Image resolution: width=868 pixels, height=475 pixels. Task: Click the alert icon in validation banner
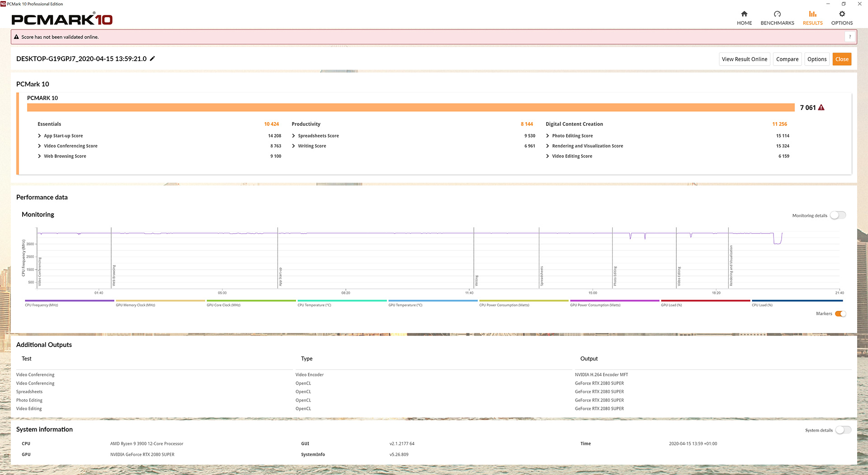pyautogui.click(x=17, y=37)
